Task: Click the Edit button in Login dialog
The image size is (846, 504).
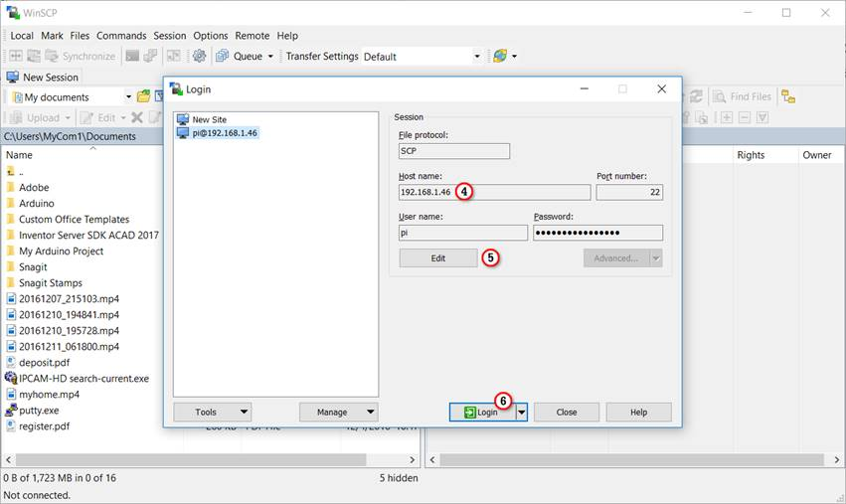Action: pos(438,257)
